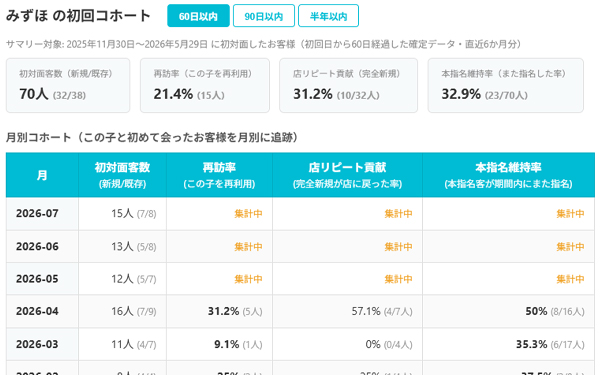
Task: Select the 2026-03 month row label
Action: pyautogui.click(x=38, y=344)
